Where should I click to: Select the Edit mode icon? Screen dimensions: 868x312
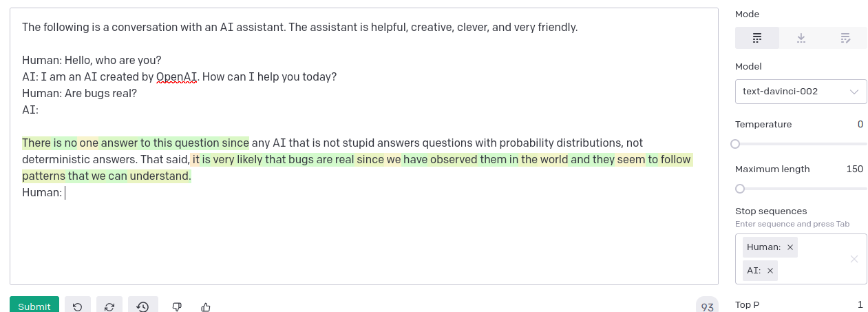[x=845, y=38]
